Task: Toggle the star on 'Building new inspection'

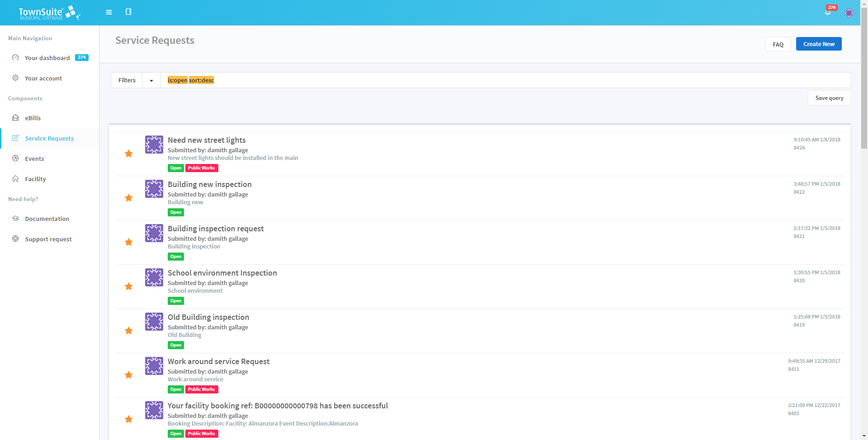Action: [x=129, y=198]
